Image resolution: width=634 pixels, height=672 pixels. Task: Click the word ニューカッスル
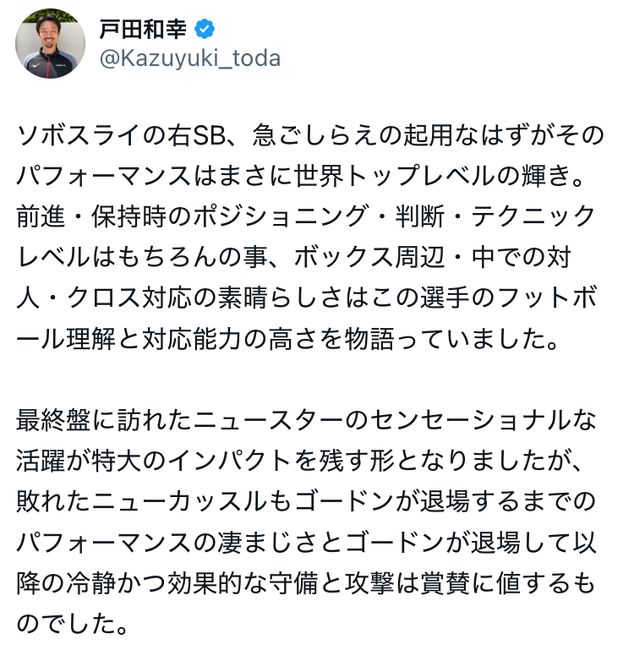point(179,502)
